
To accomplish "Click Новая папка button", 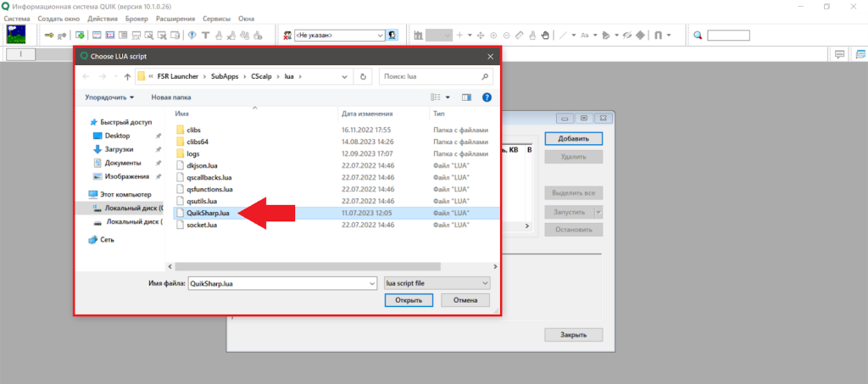I will pyautogui.click(x=171, y=97).
